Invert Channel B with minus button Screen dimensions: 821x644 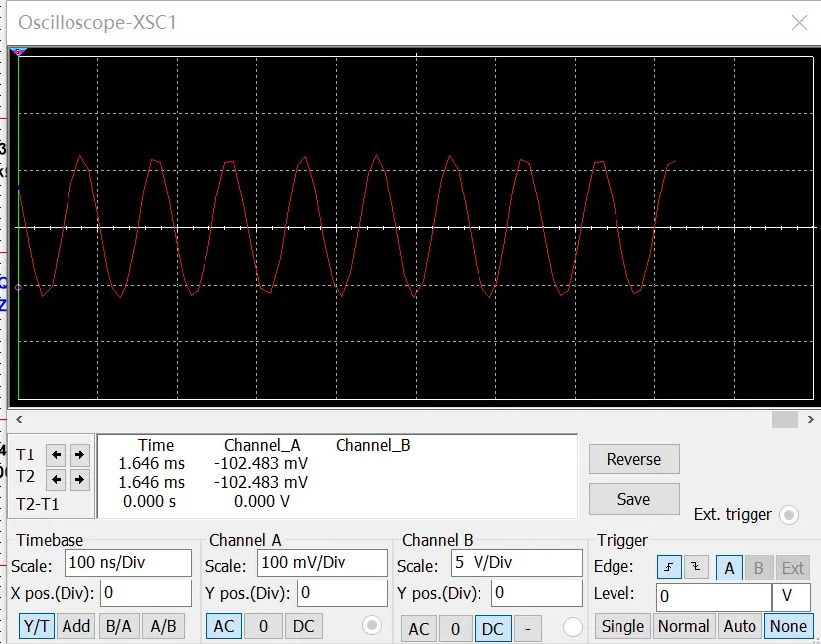528,628
